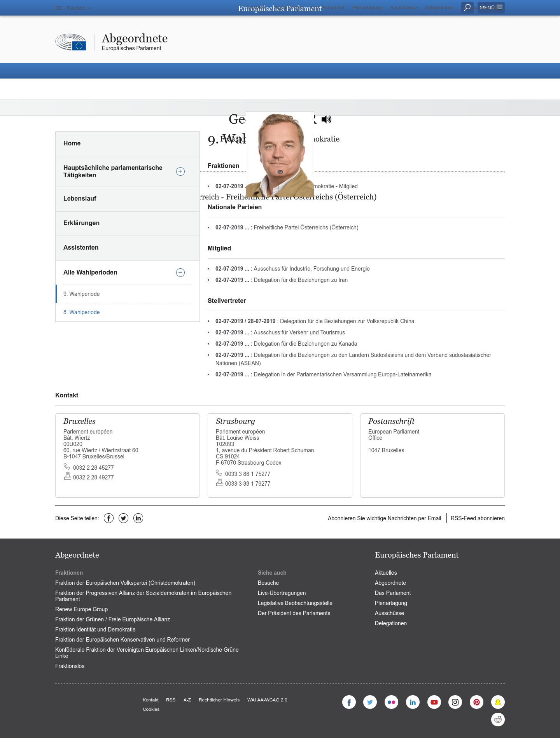Open Plenartagung in the top navigation bar
This screenshot has height=738, width=560.
(x=367, y=7)
